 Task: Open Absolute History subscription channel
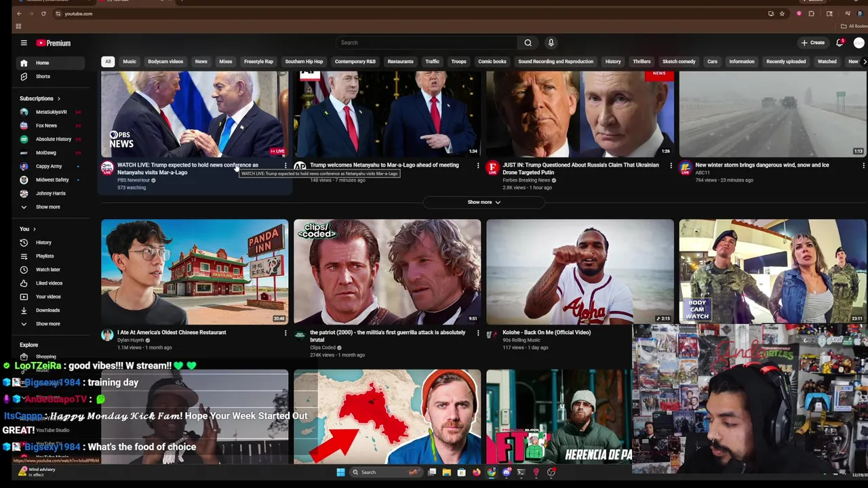[x=53, y=139]
